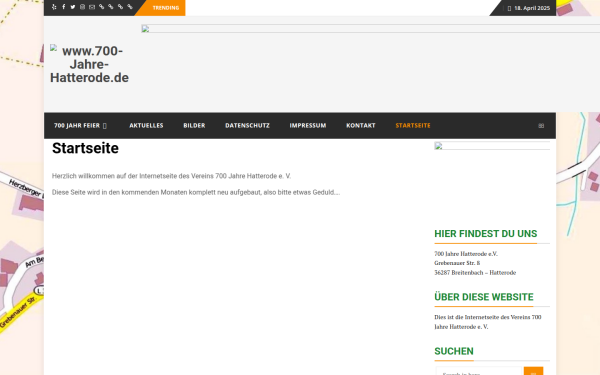Open the Instagram social icon

[x=82, y=7]
